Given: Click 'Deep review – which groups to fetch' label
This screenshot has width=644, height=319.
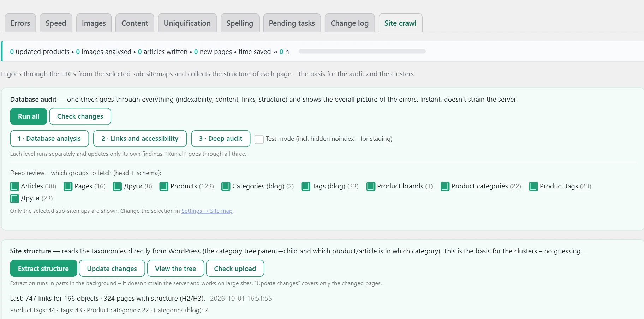Looking at the screenshot, I should click(x=86, y=173).
